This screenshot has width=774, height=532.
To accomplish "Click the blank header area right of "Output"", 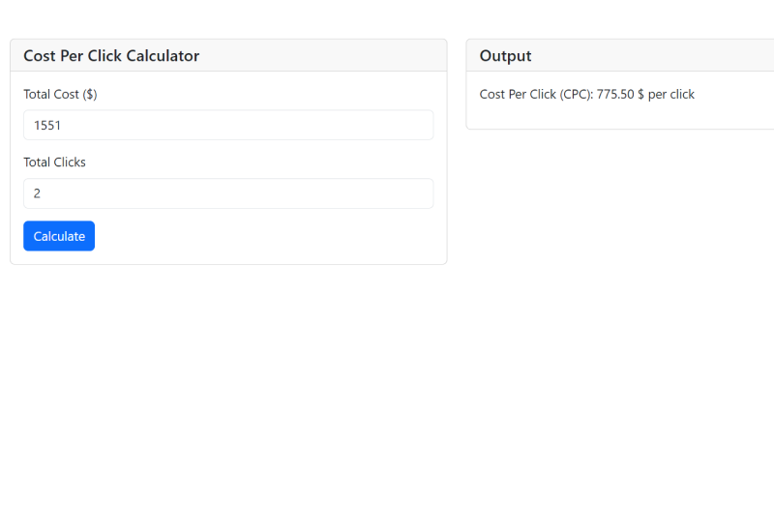I will coord(658,56).
